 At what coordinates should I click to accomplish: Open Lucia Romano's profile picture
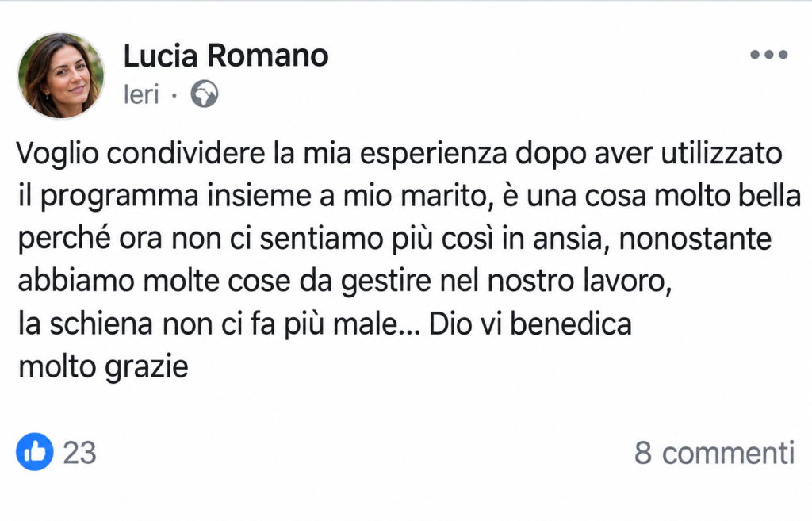[x=61, y=75]
